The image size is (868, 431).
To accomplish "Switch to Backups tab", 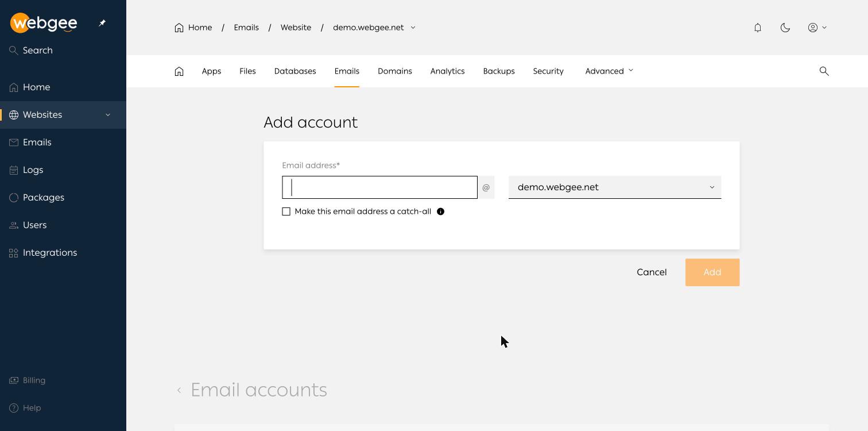I will click(x=499, y=71).
